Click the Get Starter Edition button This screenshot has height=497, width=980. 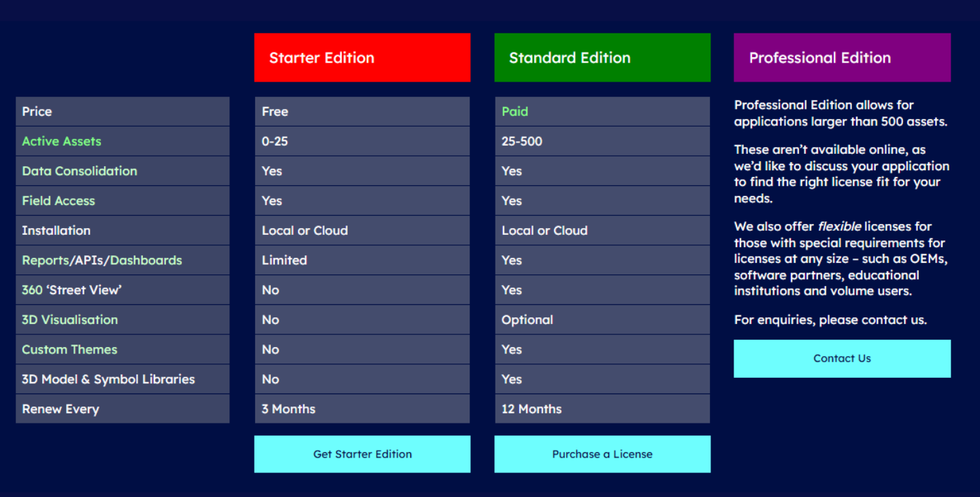pos(362,454)
